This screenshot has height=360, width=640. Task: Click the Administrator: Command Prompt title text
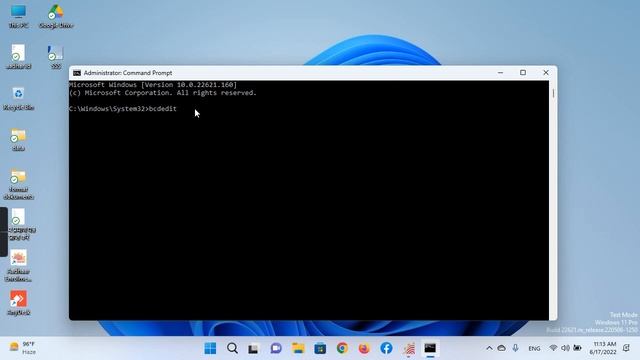pos(128,73)
